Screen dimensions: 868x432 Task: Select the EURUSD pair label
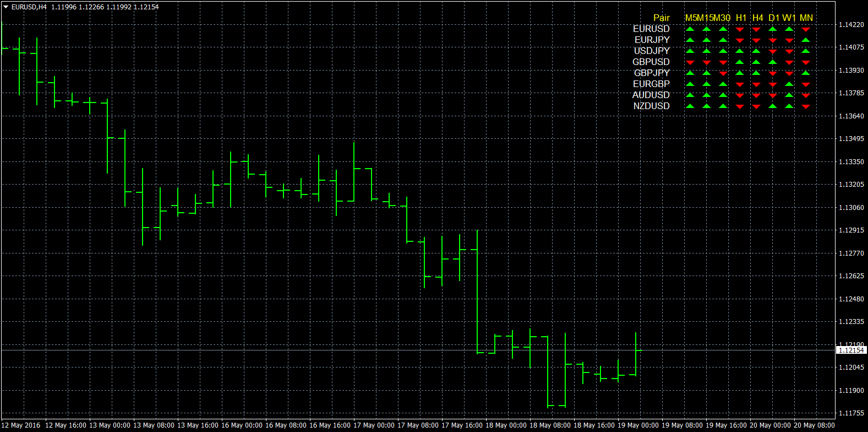pos(651,29)
